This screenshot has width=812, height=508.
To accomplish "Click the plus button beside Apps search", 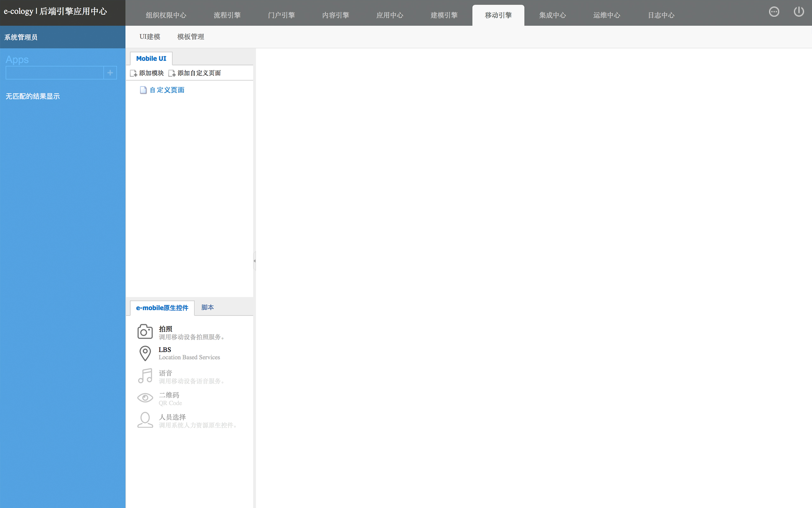I will point(110,73).
